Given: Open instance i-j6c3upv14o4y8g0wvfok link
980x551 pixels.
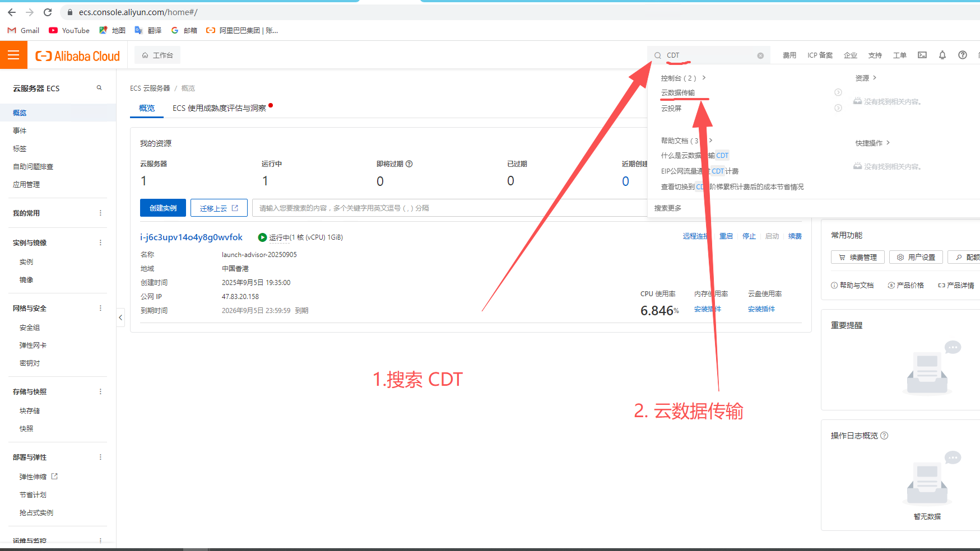Looking at the screenshot, I should (191, 237).
